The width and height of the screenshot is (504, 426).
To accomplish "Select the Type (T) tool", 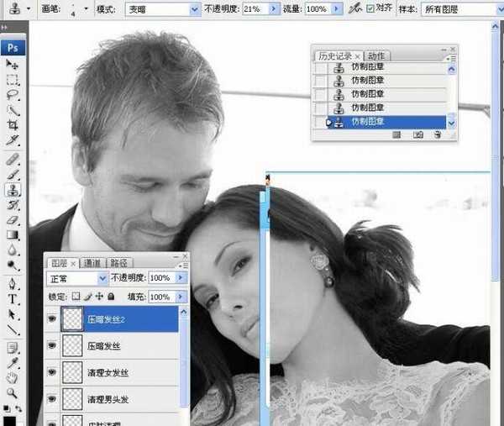I will [13, 298].
